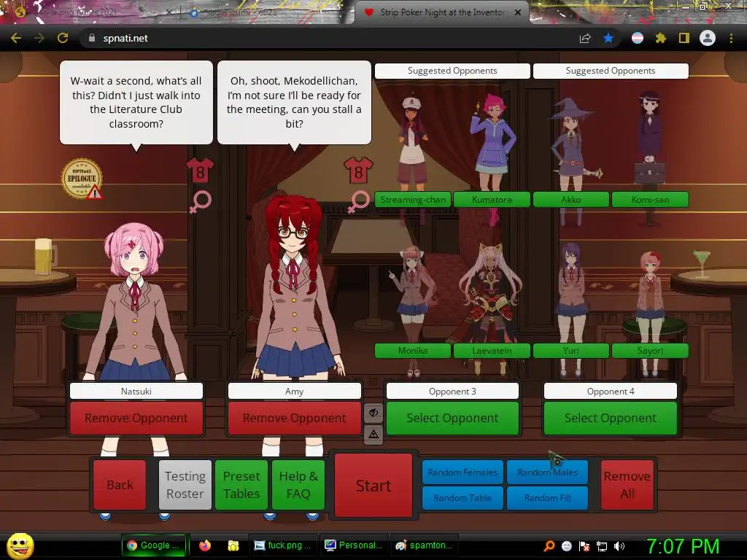Open Firefox from the taskbar

205,545
